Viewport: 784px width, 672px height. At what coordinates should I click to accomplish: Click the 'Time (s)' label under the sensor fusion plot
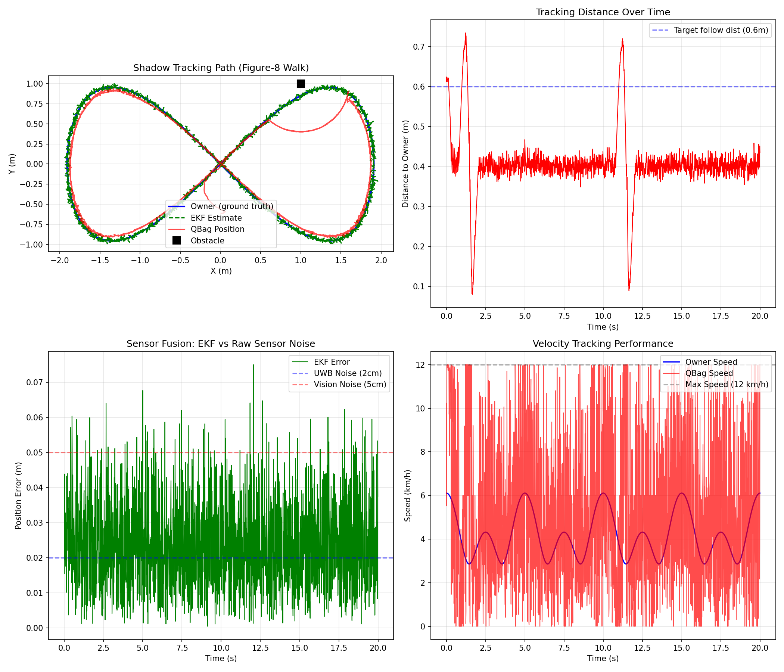tap(221, 659)
